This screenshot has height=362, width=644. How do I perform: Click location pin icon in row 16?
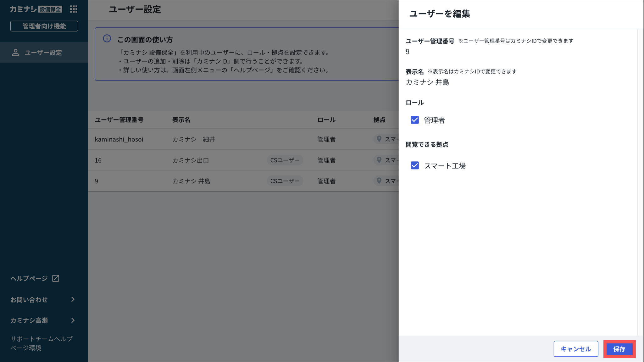[379, 160]
